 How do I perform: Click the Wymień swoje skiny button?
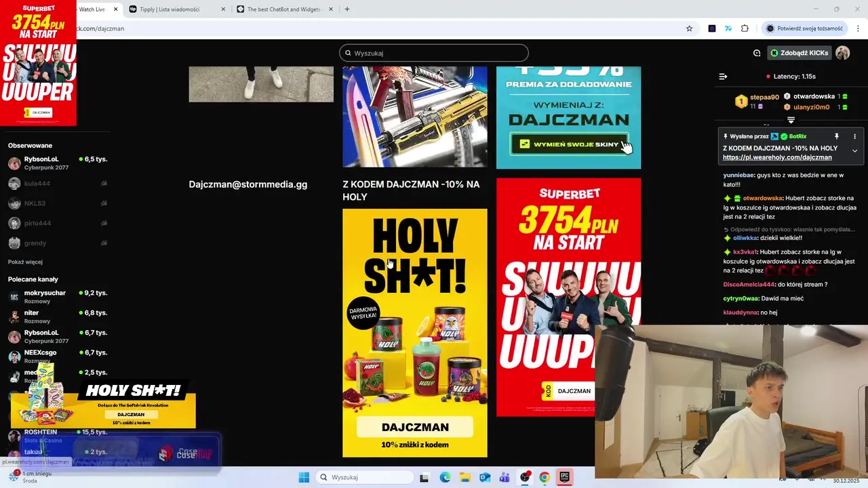[568, 144]
